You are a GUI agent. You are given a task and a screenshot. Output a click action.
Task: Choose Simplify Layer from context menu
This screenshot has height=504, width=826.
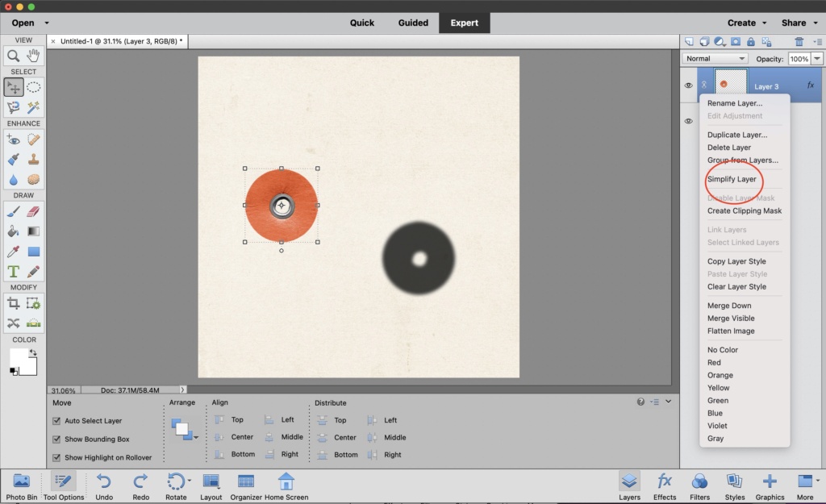(x=732, y=179)
